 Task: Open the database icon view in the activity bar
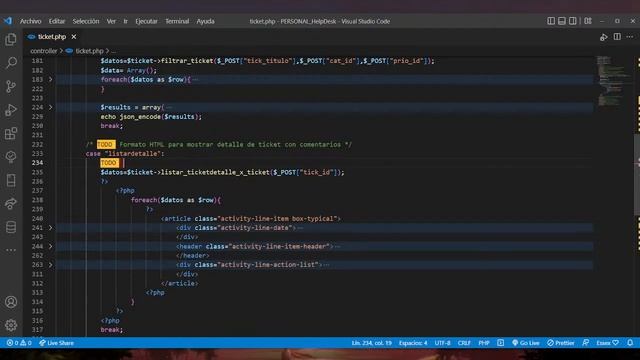click(x=11, y=227)
